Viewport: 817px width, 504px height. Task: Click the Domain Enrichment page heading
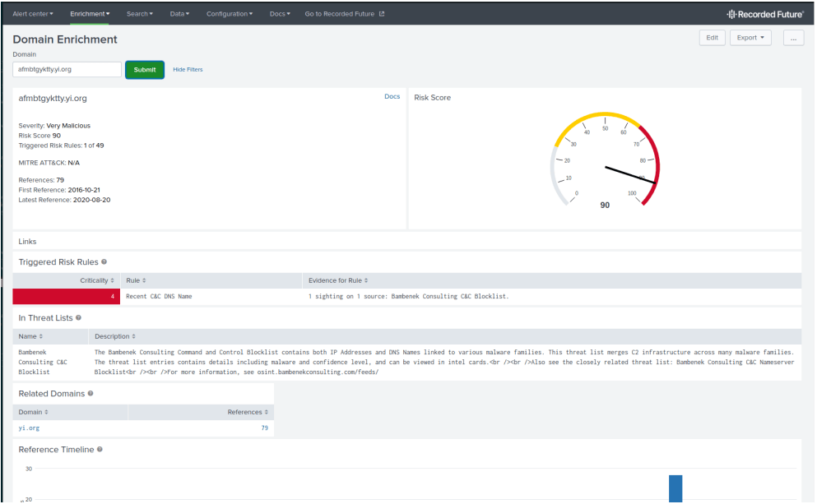tap(65, 39)
